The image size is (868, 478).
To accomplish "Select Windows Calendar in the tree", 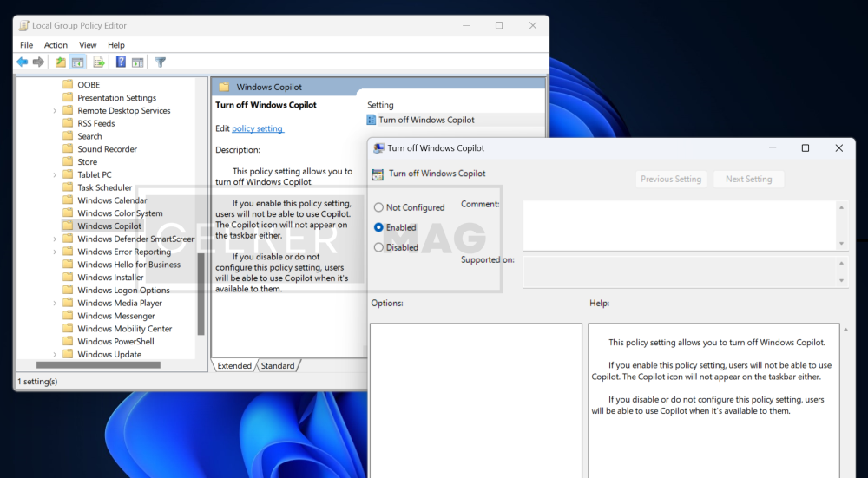I will click(112, 200).
